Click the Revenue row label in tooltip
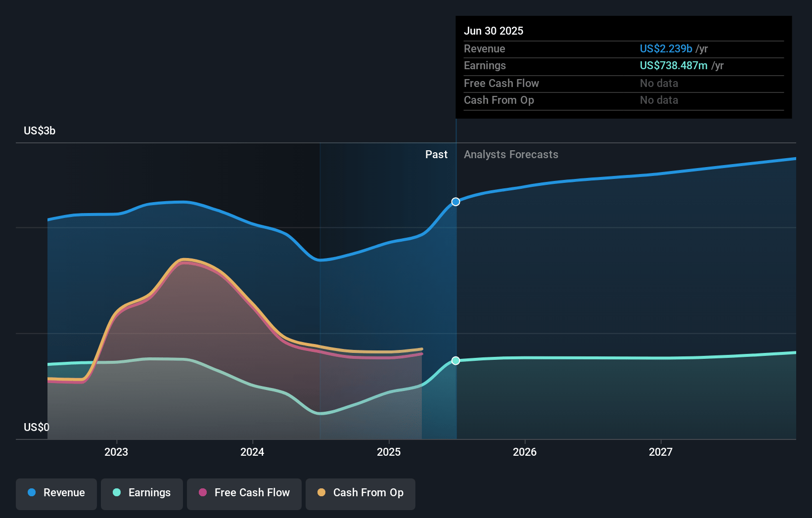812x518 pixels. click(x=485, y=48)
